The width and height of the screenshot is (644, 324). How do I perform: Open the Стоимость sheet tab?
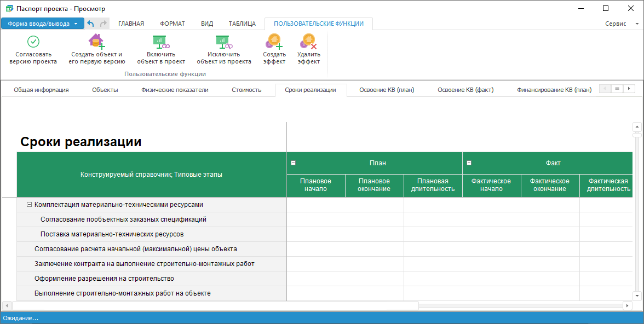[246, 90]
